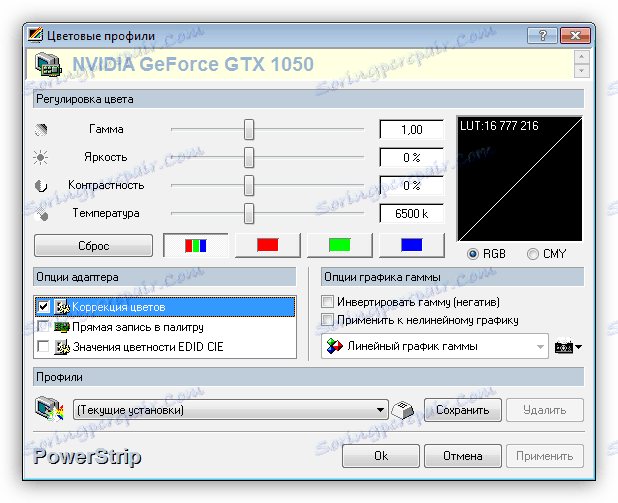Click the adapter list scroll up arrow
The height and width of the screenshot is (503, 618).
pos(582,57)
